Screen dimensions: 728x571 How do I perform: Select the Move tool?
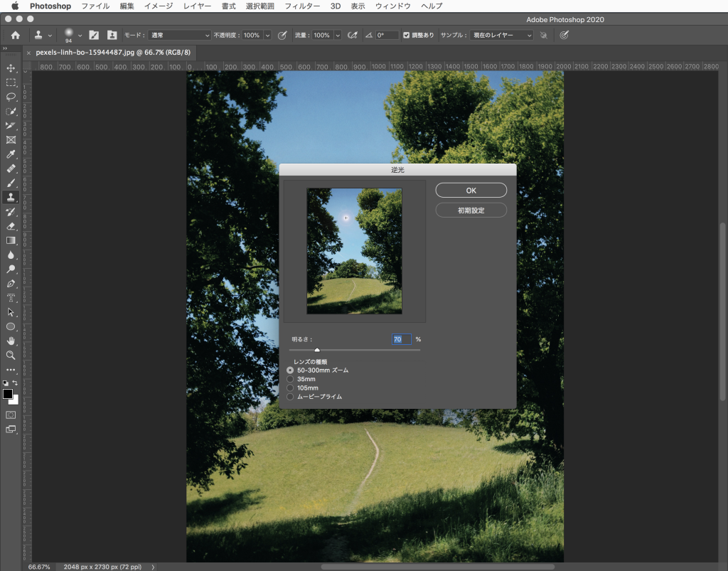click(11, 68)
